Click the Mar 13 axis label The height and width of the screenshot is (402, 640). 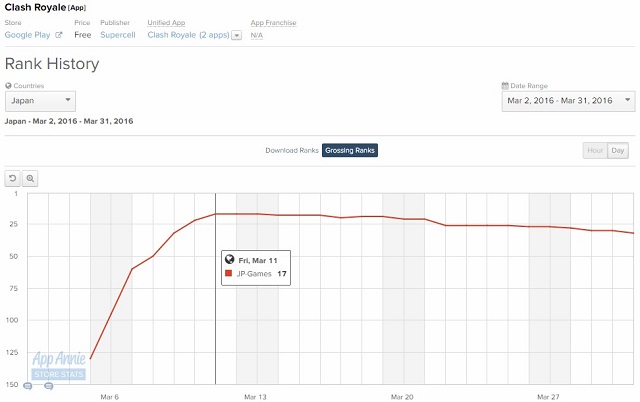(x=255, y=397)
